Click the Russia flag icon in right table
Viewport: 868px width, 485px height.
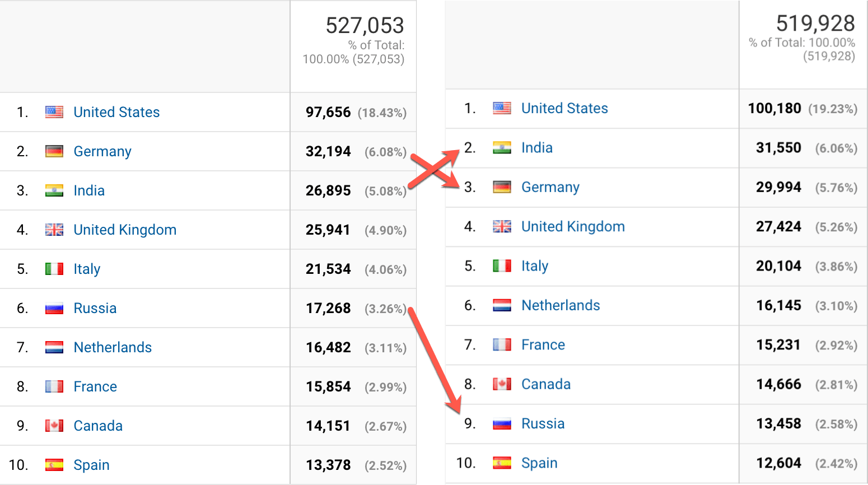502,423
